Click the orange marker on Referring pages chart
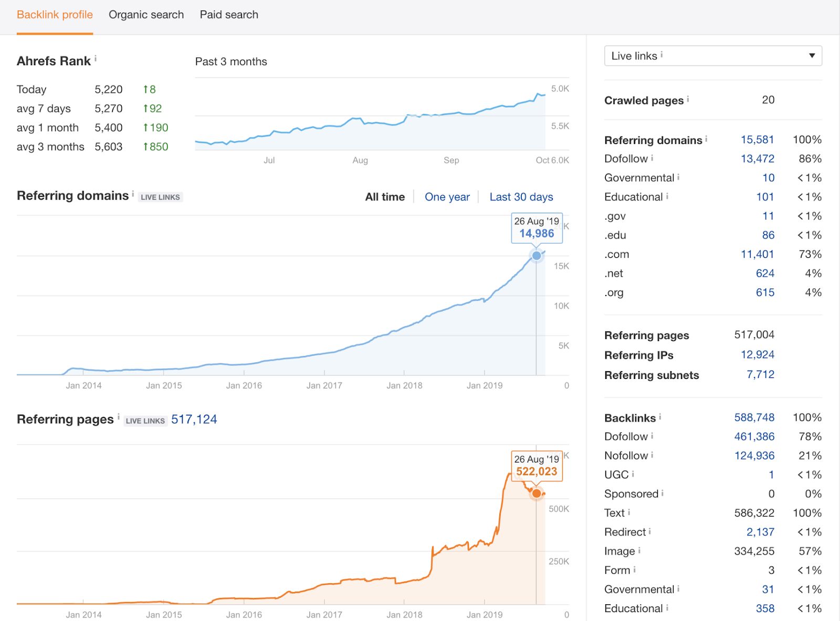This screenshot has width=840, height=621. coord(536,493)
